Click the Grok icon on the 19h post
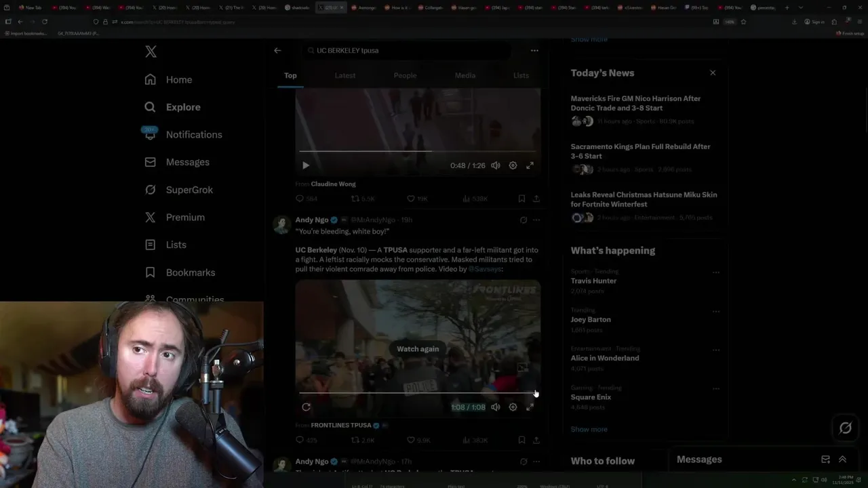 [523, 220]
